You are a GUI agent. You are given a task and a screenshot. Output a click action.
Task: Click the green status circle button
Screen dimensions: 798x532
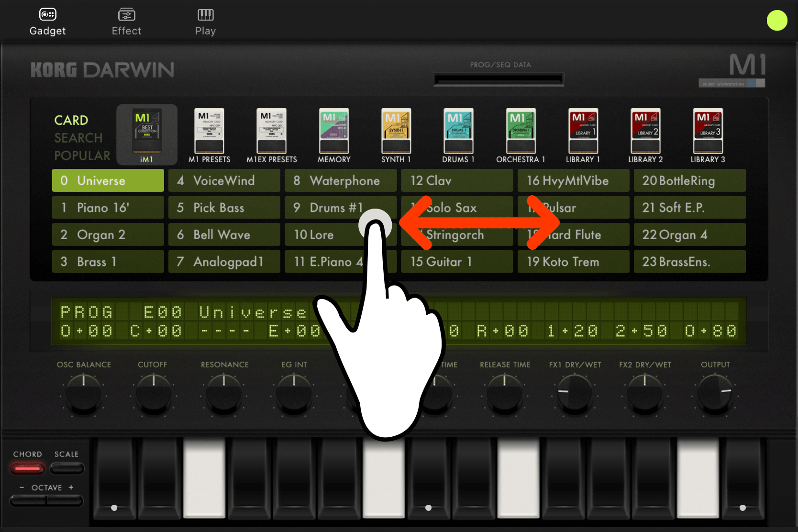pos(777,20)
